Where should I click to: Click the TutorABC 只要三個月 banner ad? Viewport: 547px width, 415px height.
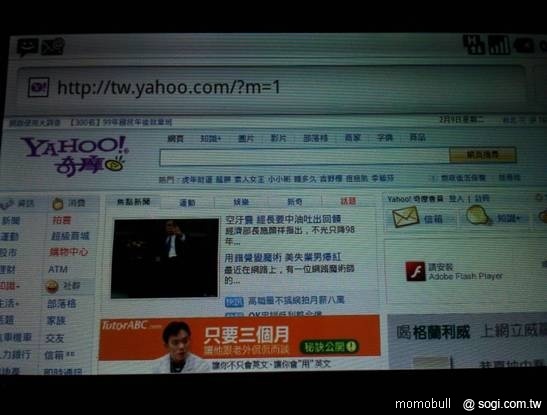(x=240, y=339)
